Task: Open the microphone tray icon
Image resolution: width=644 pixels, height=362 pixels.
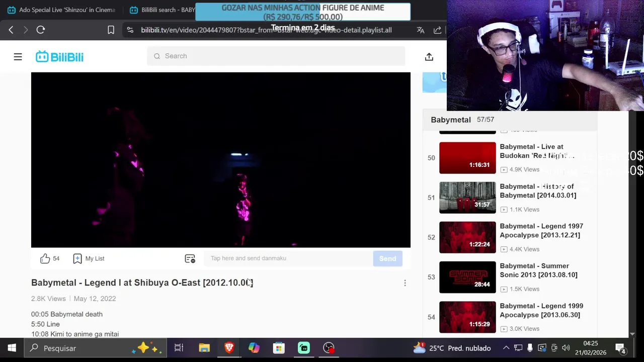Action: click(x=530, y=348)
